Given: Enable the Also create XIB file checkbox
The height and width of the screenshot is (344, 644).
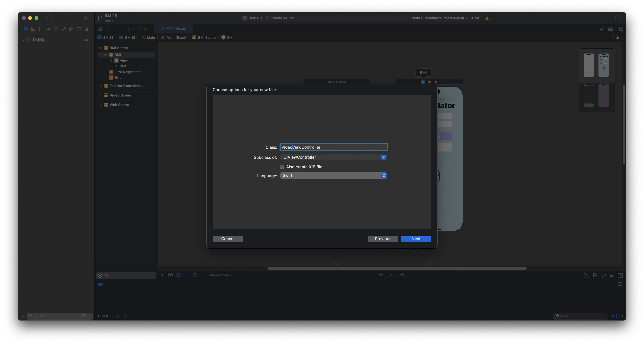Looking at the screenshot, I should pyautogui.click(x=282, y=167).
